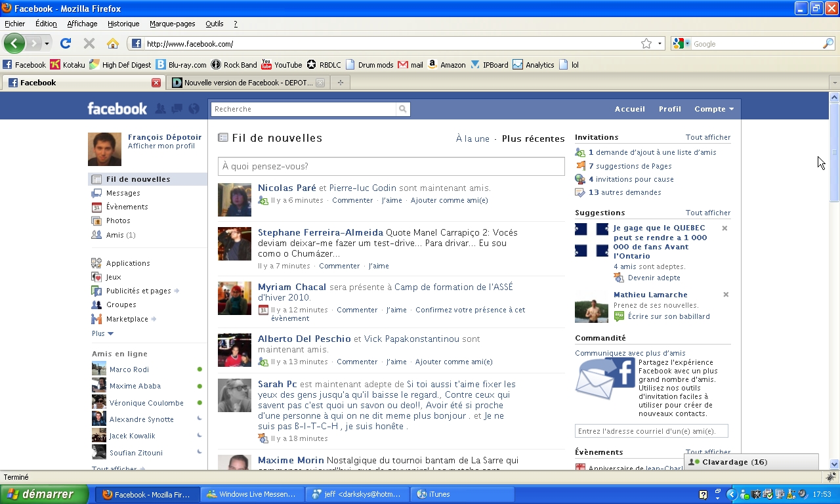Open the Rock Band bookmark

[234, 65]
